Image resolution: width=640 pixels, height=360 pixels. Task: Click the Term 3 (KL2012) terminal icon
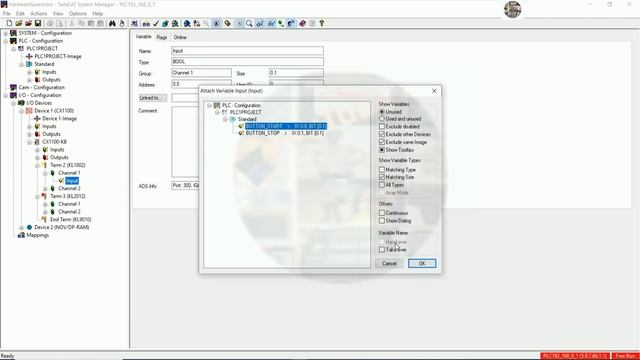(44, 196)
